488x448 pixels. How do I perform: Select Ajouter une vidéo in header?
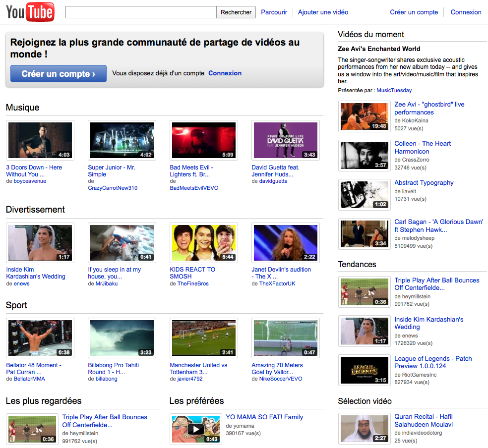tap(323, 12)
